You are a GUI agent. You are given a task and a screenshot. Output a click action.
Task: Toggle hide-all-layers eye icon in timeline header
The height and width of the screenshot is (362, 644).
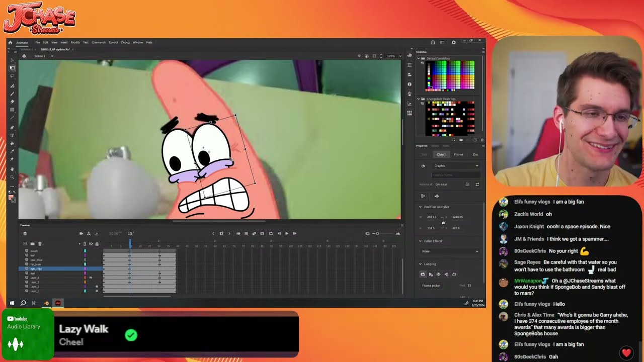pos(91,244)
